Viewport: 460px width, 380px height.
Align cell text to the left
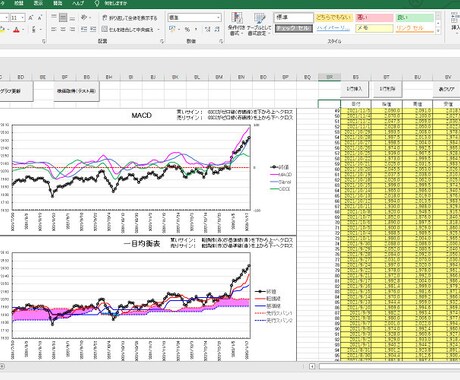click(54, 30)
